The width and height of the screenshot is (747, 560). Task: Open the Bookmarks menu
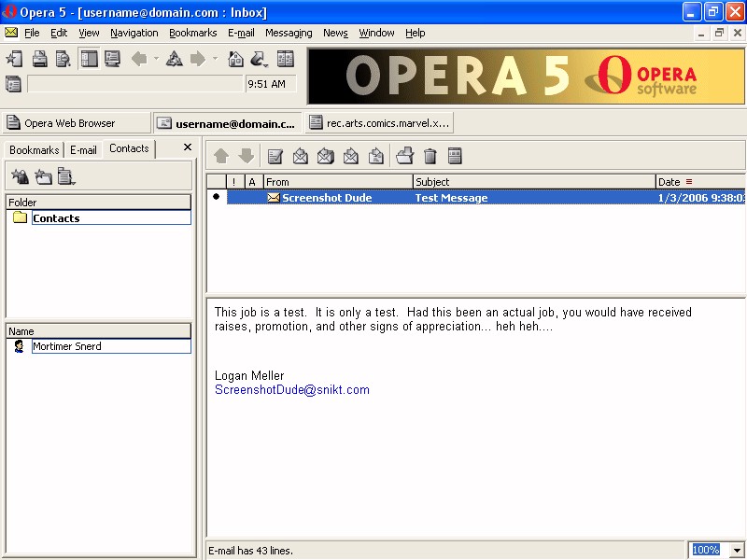click(193, 33)
